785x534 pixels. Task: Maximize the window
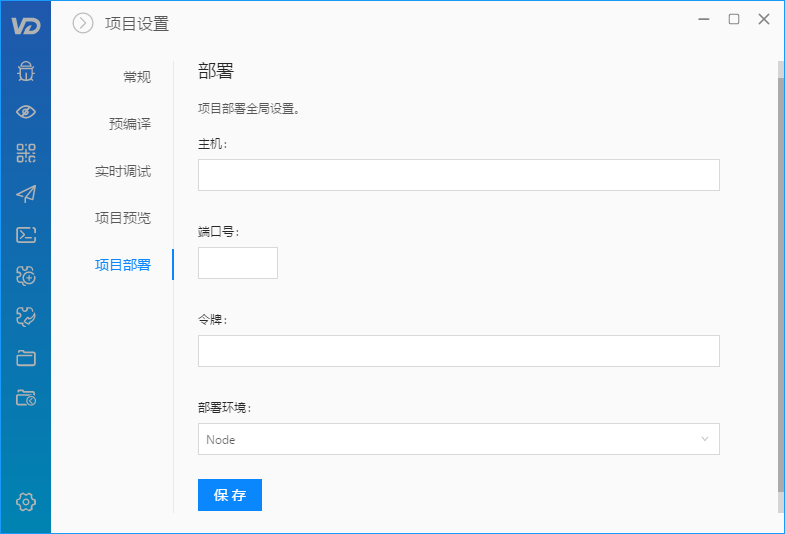734,19
